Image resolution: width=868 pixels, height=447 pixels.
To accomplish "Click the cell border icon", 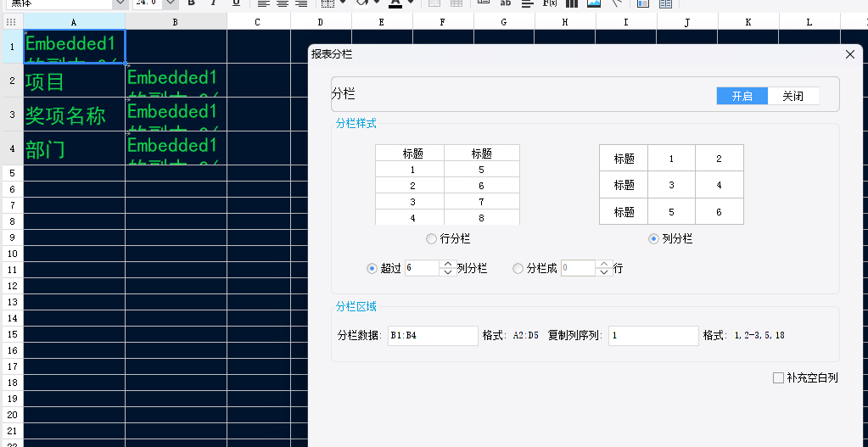I will (328, 3).
